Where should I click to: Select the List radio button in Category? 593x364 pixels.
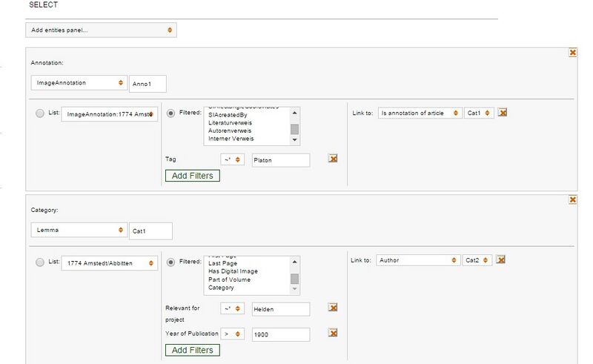click(39, 261)
